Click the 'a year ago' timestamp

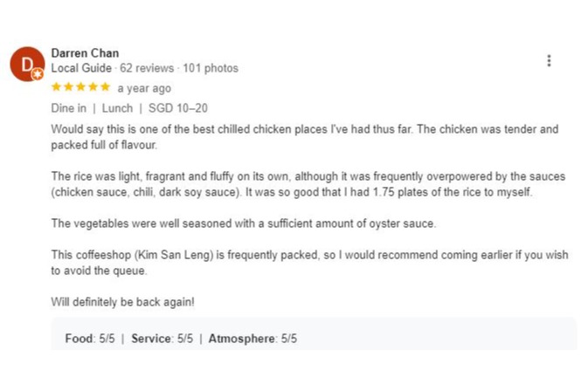[144, 88]
